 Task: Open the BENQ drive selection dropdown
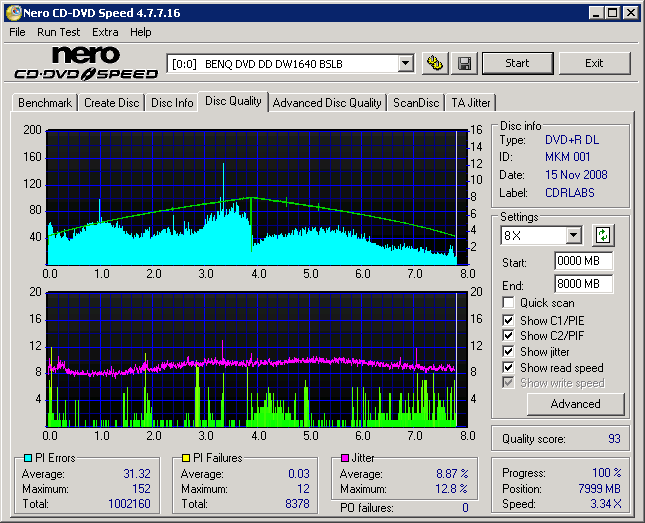(405, 64)
